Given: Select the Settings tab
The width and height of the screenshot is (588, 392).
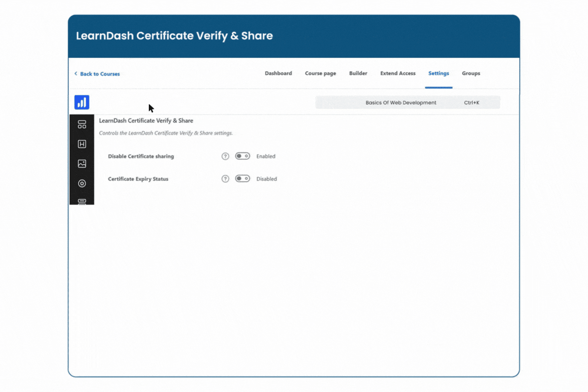Looking at the screenshot, I should click(438, 73).
